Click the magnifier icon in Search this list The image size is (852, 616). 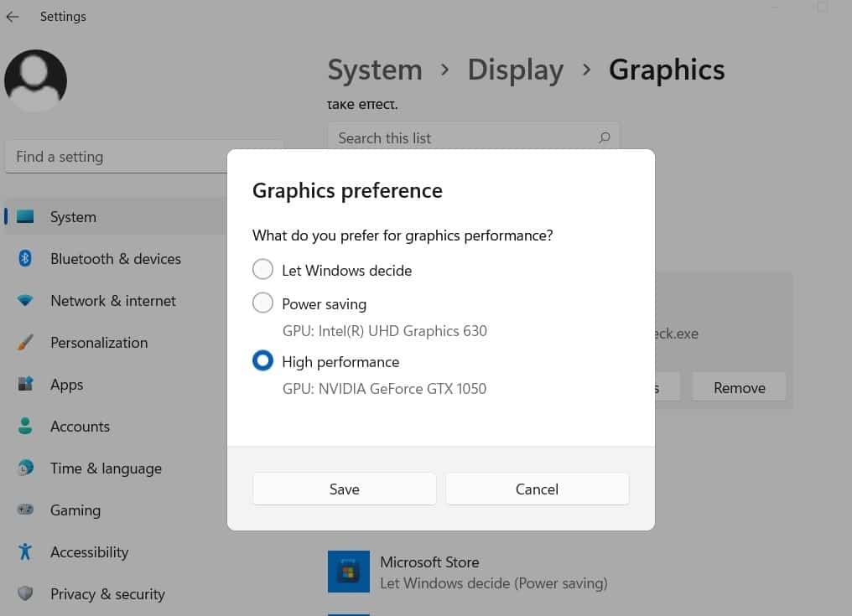tap(604, 138)
